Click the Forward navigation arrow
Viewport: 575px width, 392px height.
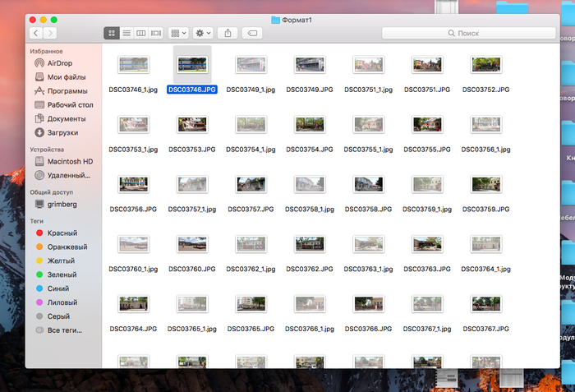point(51,33)
